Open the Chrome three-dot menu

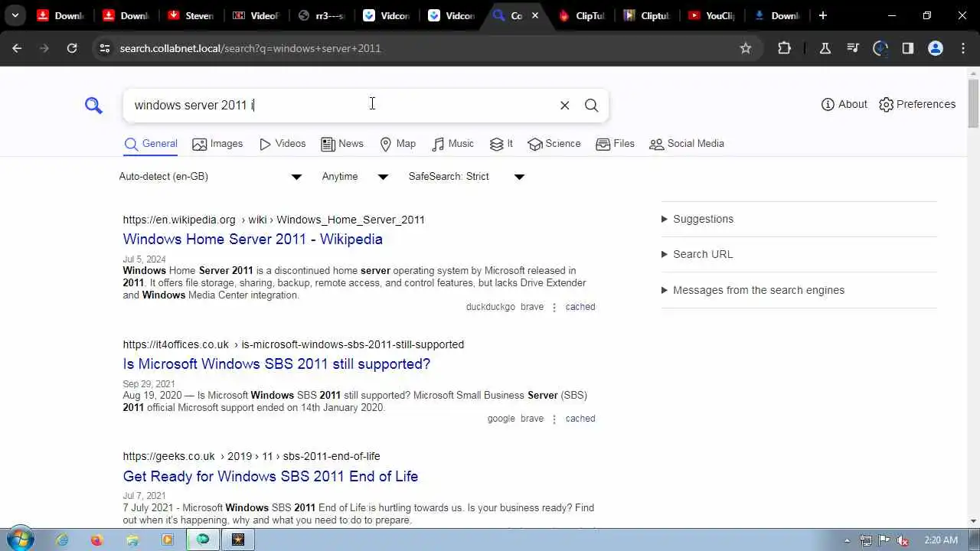[x=963, y=48]
